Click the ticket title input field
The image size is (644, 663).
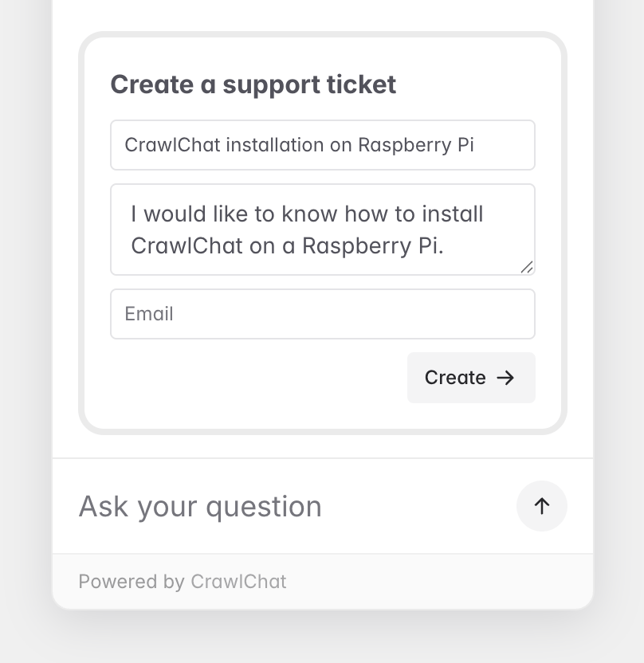coord(323,145)
